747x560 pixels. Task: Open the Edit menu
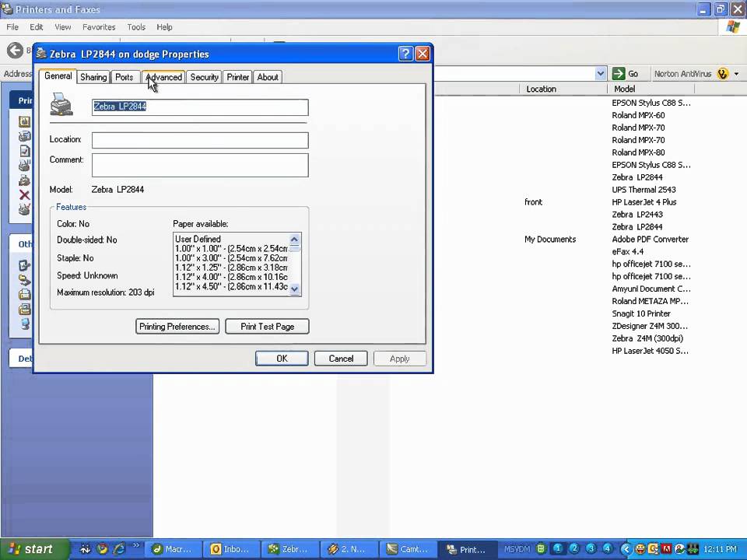37,27
